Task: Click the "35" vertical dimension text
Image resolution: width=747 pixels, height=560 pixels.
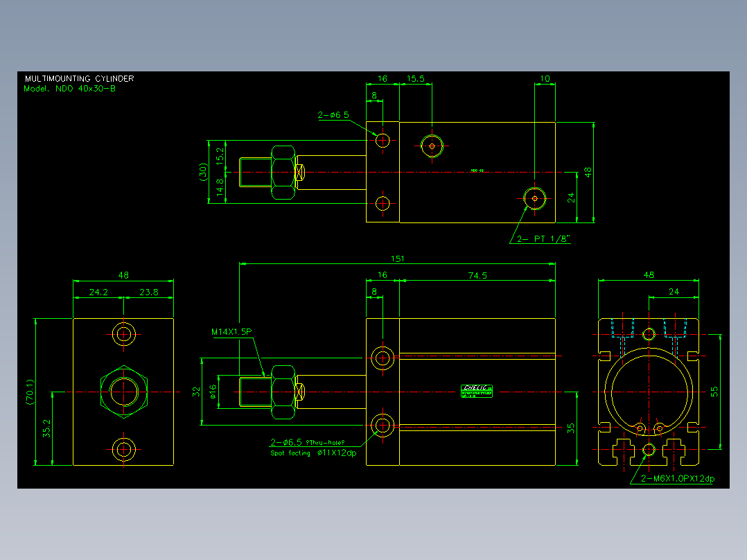Action: pos(571,428)
